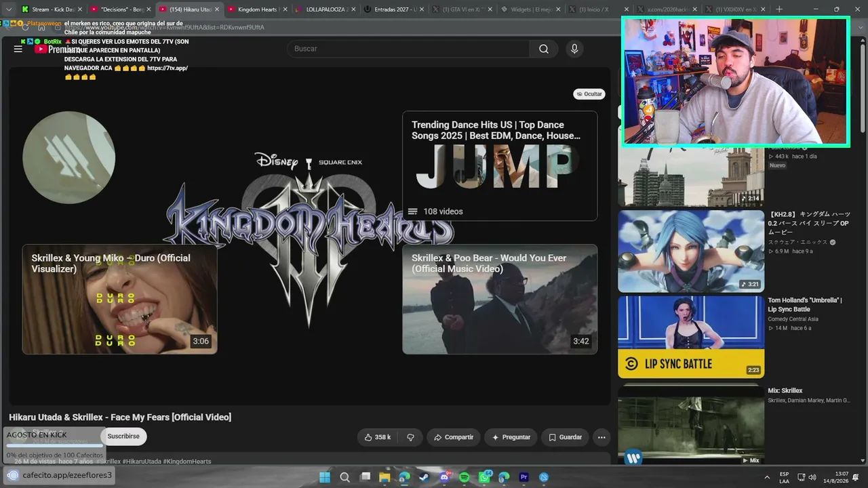Open Tom Holland's "Umbrella" video title
The width and height of the screenshot is (868, 488).
pos(805,304)
